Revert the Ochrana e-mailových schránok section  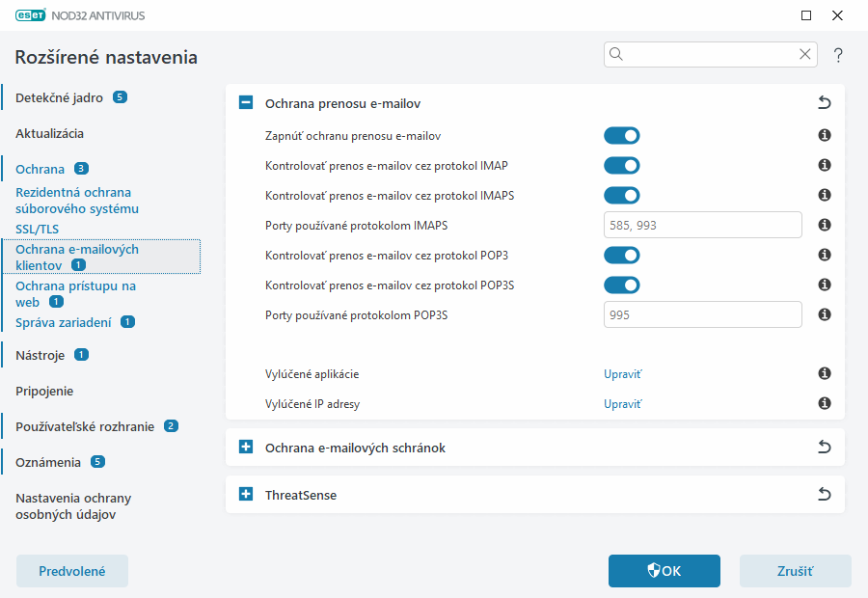click(x=824, y=448)
